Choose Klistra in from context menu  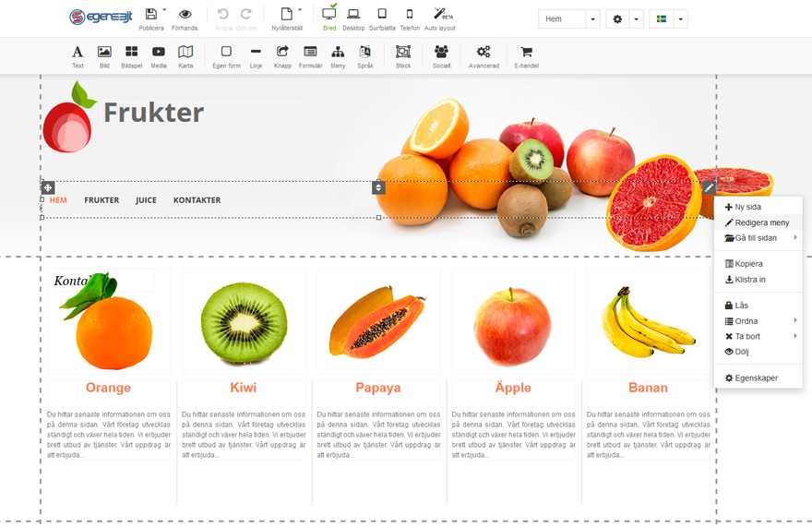758,280
